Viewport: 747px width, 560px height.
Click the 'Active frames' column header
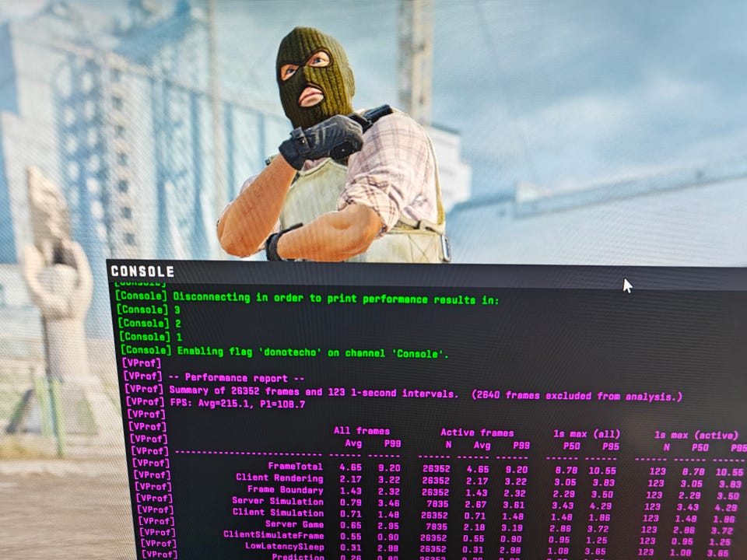(477, 433)
